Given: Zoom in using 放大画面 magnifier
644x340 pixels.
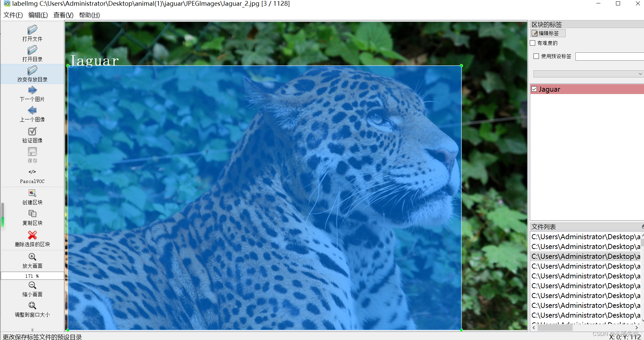Looking at the screenshot, I should pyautogui.click(x=32, y=257).
